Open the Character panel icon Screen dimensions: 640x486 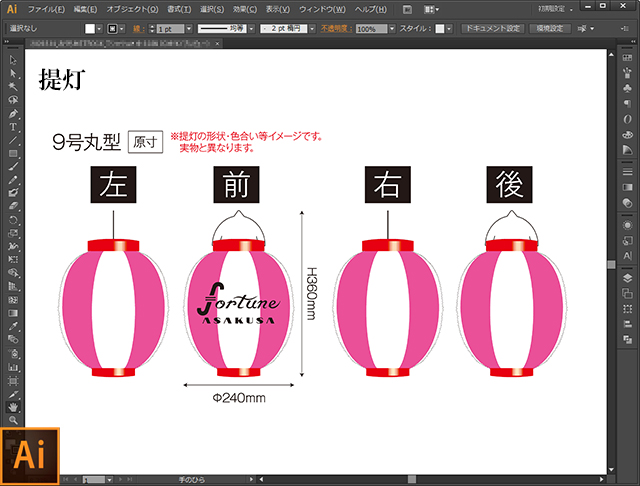pos(627,256)
